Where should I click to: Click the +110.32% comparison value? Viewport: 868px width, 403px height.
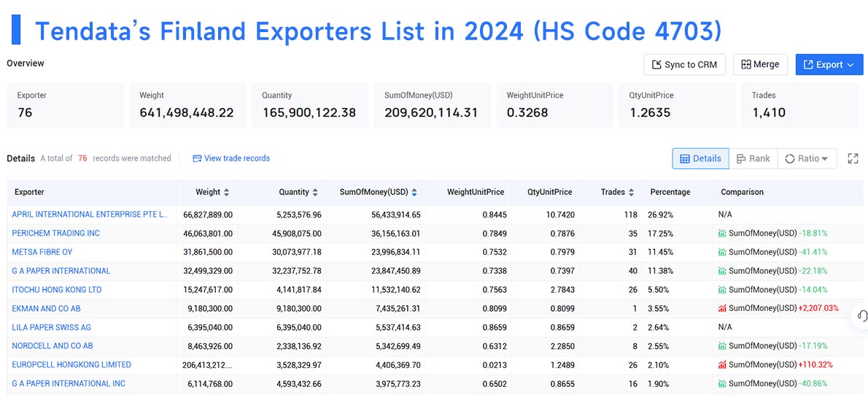pos(815,365)
